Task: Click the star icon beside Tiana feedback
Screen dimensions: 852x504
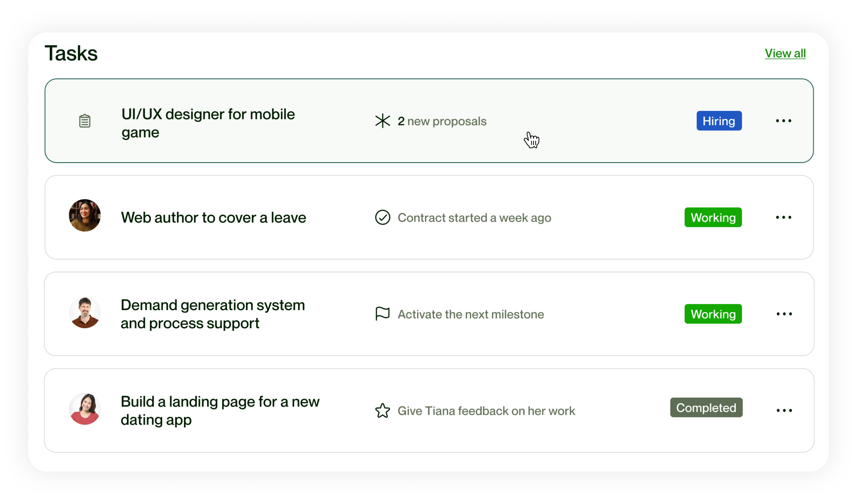Action: (382, 411)
